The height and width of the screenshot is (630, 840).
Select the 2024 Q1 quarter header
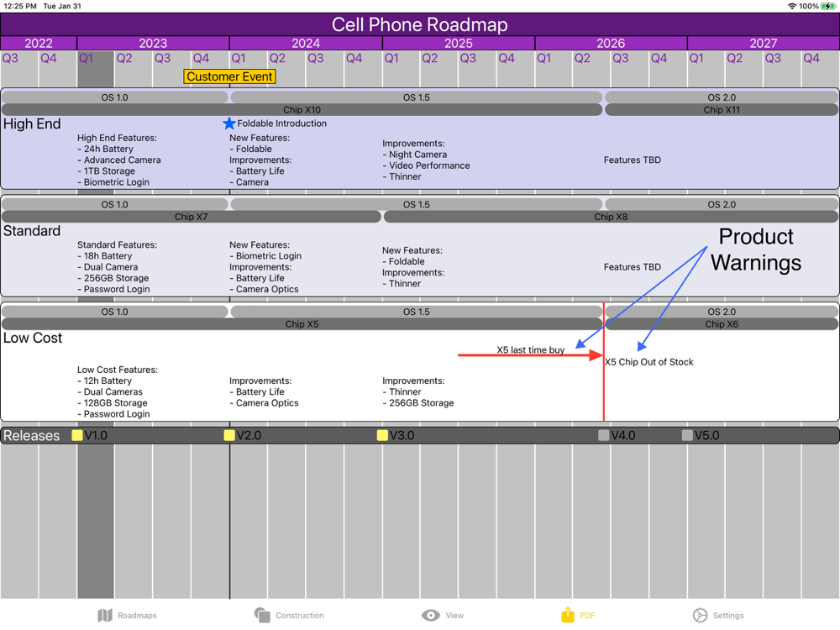[239, 59]
